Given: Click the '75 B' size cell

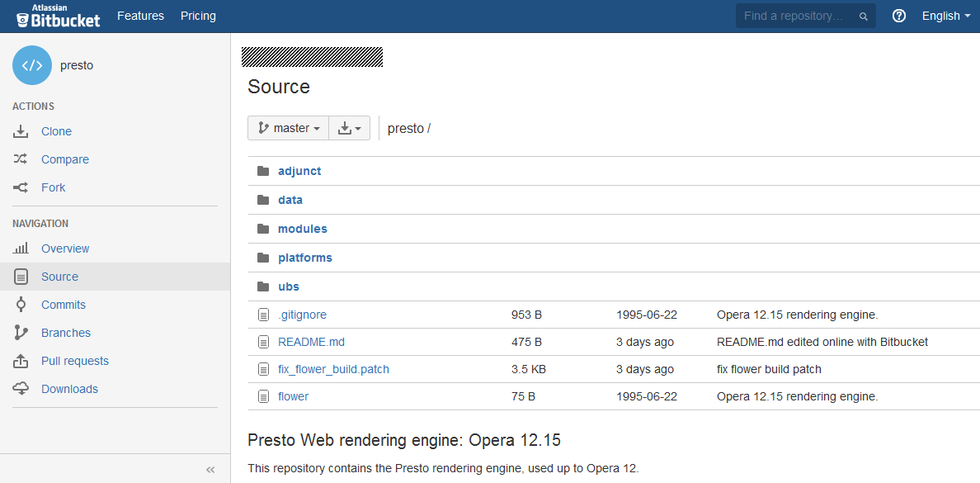Looking at the screenshot, I should [x=523, y=396].
